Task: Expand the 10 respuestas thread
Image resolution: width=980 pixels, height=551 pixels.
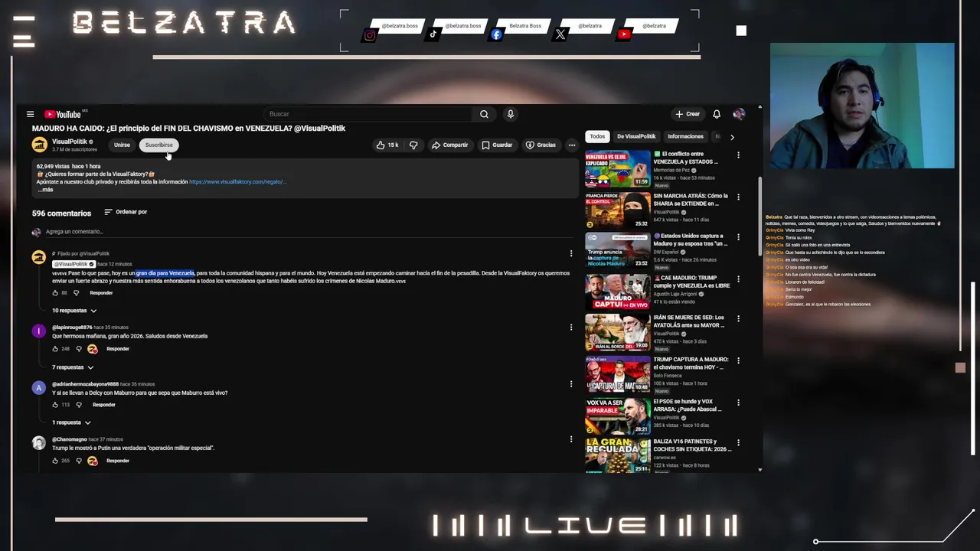Action: [74, 311]
